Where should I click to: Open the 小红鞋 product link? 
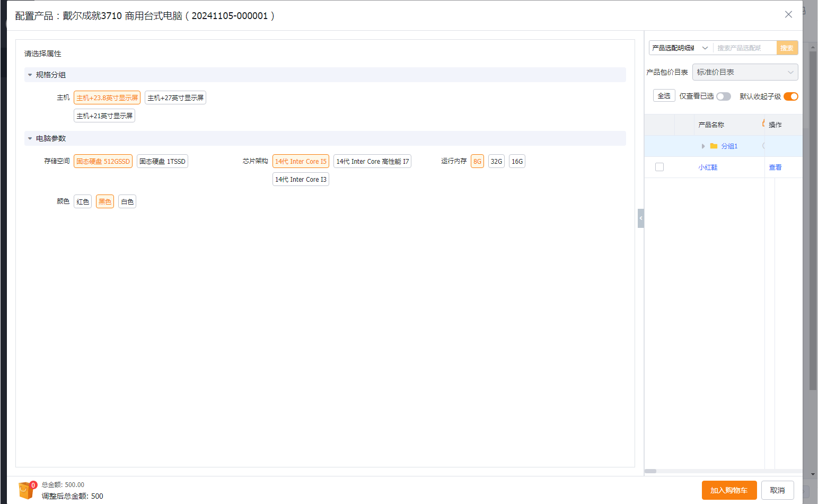coord(708,167)
